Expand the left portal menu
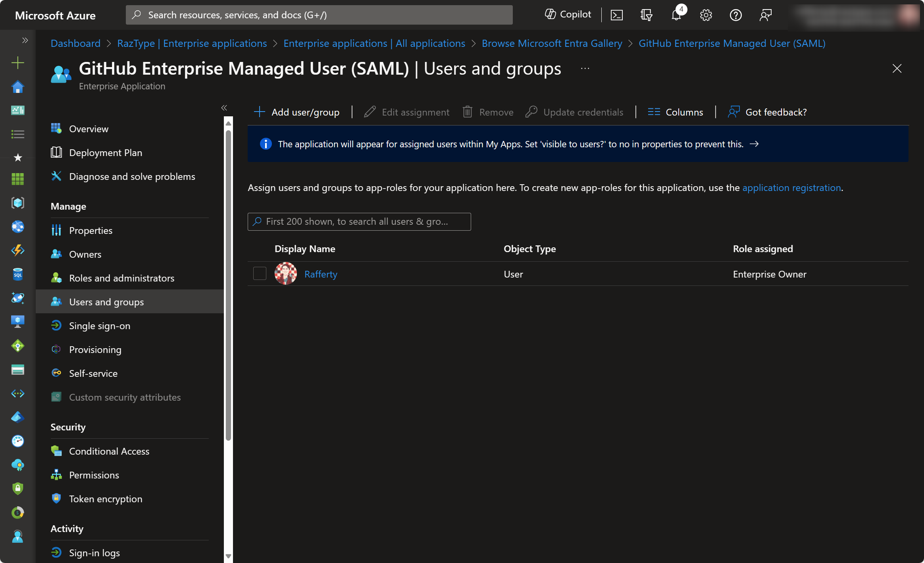Image resolution: width=924 pixels, height=563 pixels. pyautogui.click(x=25, y=40)
